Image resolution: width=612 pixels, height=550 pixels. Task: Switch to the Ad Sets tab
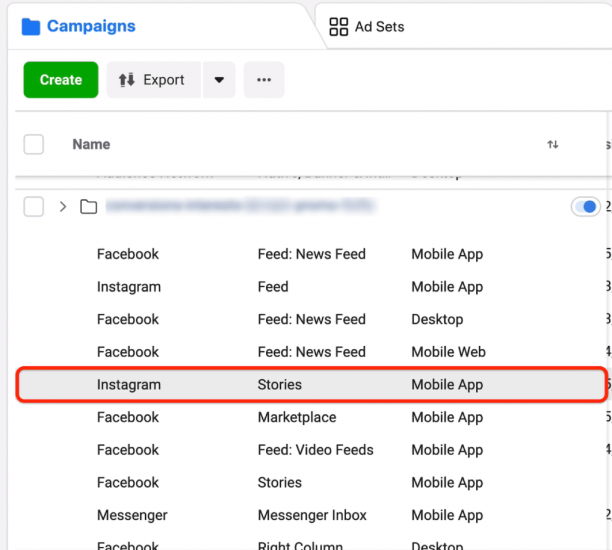(x=380, y=27)
